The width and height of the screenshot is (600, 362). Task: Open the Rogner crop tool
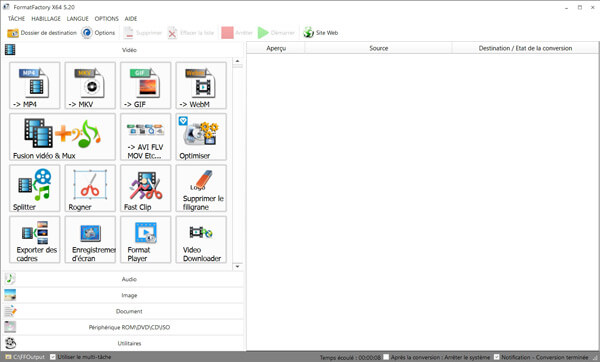pyautogui.click(x=90, y=188)
